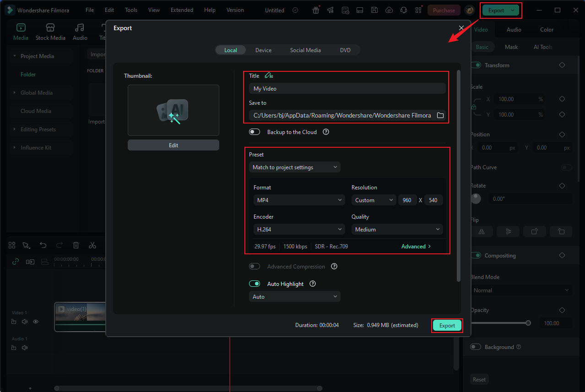Open the Stock Media panel

coord(50,32)
